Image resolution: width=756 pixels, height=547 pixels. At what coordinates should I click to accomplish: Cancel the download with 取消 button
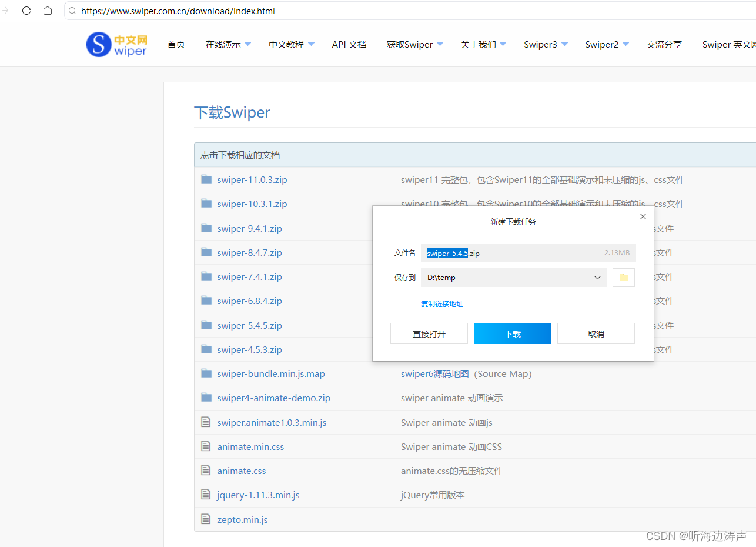pos(596,333)
